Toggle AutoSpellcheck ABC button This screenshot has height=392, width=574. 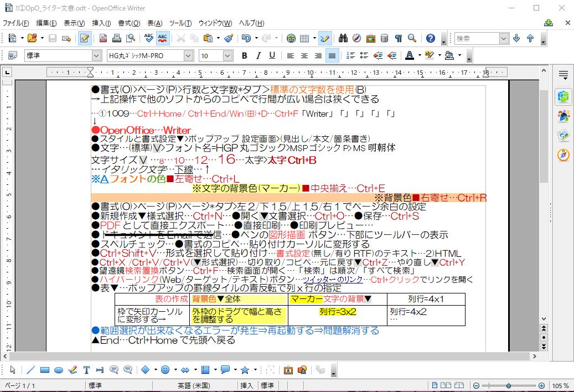(x=163, y=38)
